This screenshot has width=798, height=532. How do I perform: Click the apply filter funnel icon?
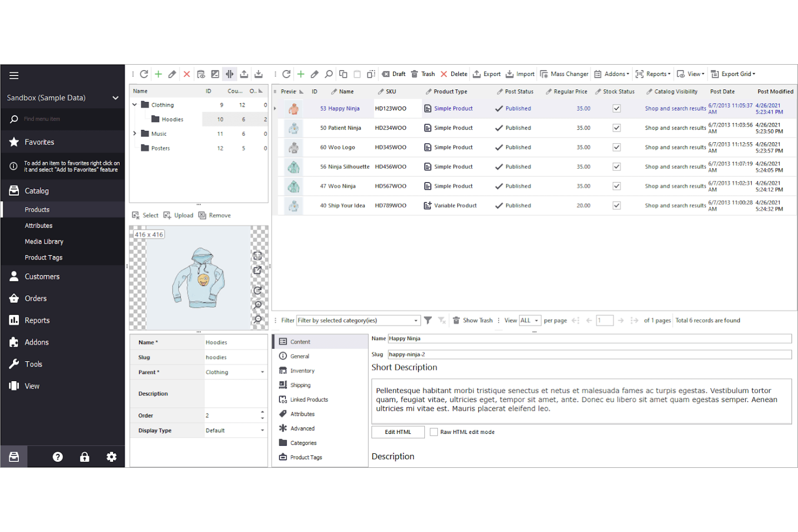click(x=428, y=320)
